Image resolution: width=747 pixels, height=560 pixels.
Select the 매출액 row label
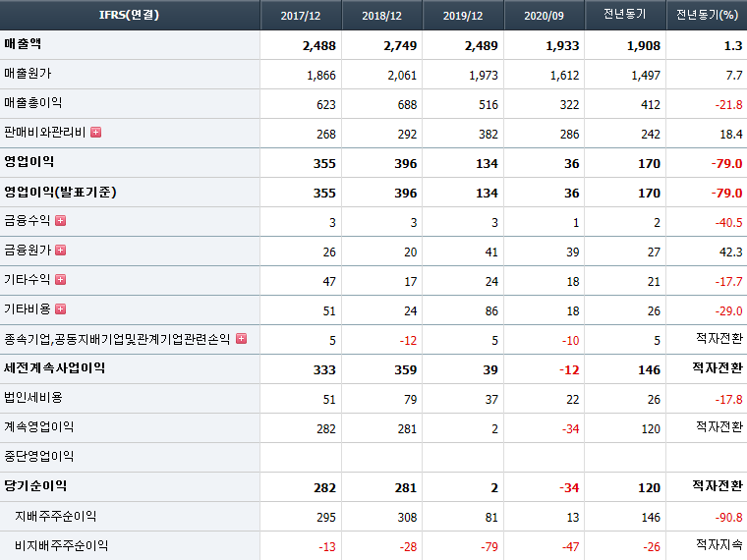(23, 44)
